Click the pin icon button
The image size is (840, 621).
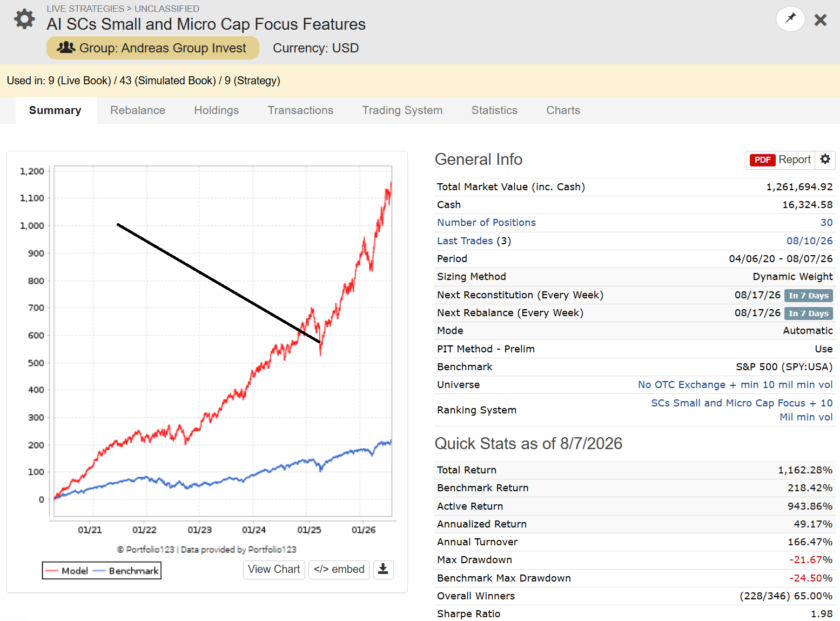point(790,19)
